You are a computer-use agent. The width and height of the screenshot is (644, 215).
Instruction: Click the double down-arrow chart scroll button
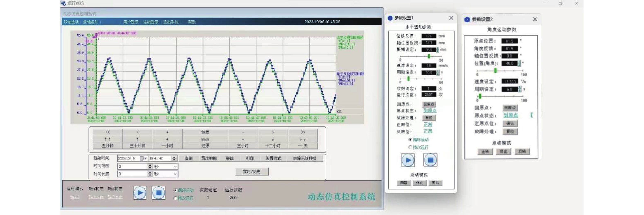[303, 139]
